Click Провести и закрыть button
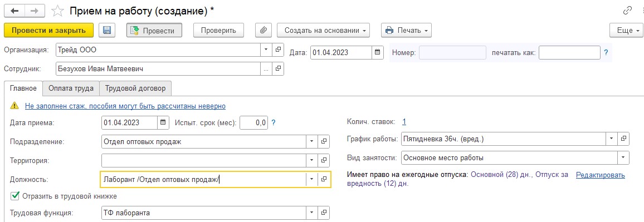This screenshot has height=222, width=644. click(48, 31)
